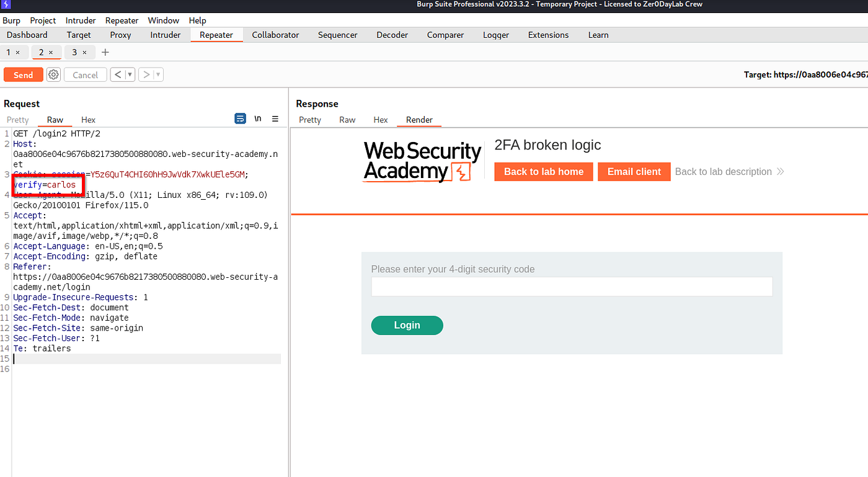Close Repeater tab 2
This screenshot has height=477, width=868.
click(51, 53)
